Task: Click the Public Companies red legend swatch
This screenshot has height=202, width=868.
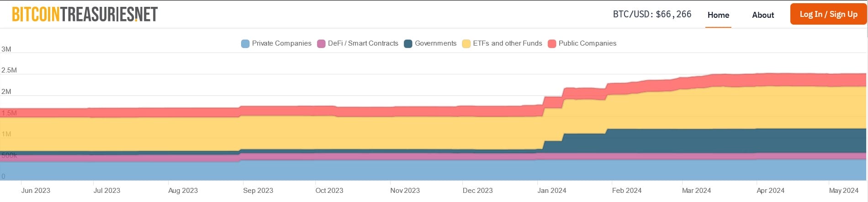Action: (552, 44)
